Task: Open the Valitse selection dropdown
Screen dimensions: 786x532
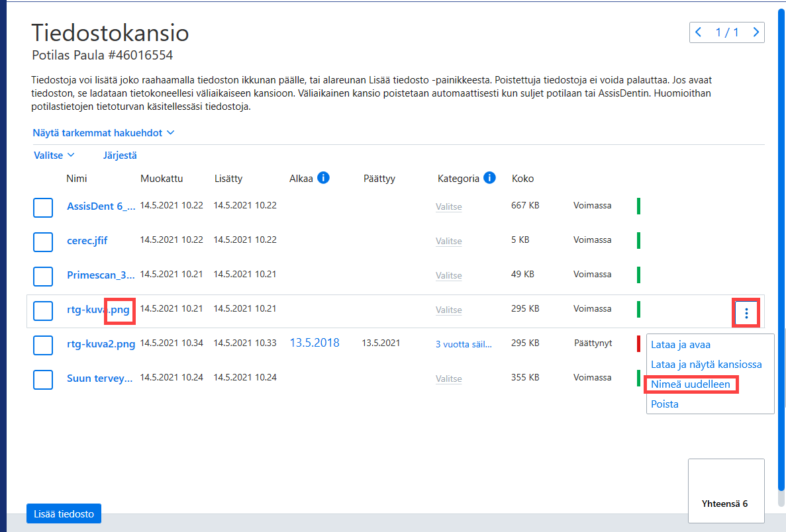Action: [x=54, y=155]
